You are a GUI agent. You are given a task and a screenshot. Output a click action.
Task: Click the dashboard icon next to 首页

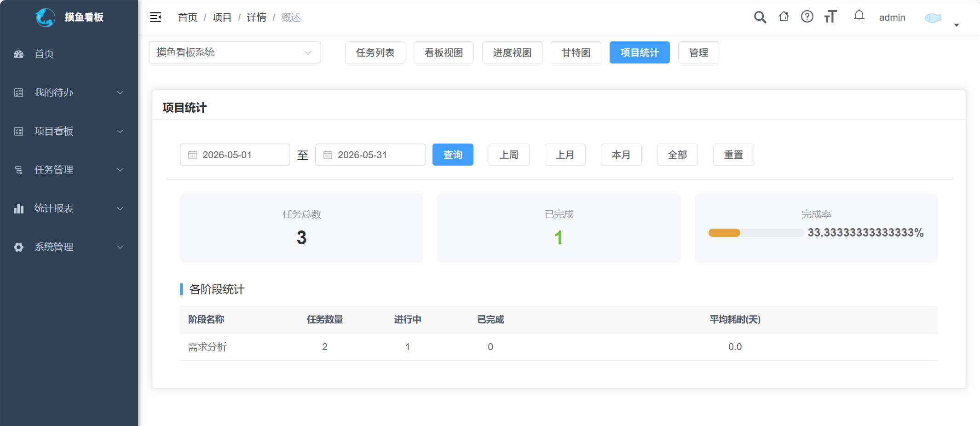click(18, 54)
